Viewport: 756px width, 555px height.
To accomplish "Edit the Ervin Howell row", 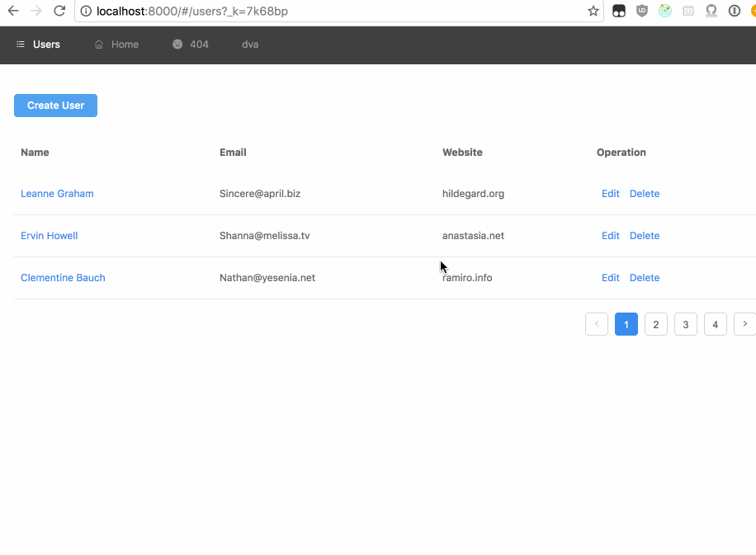I will [x=610, y=236].
